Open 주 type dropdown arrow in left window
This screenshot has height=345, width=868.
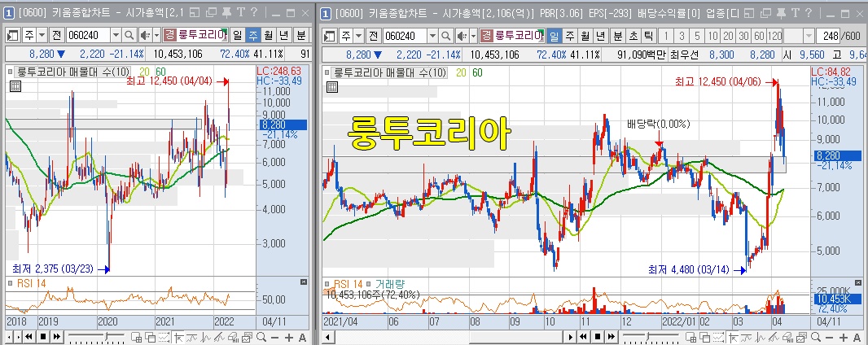(x=42, y=36)
